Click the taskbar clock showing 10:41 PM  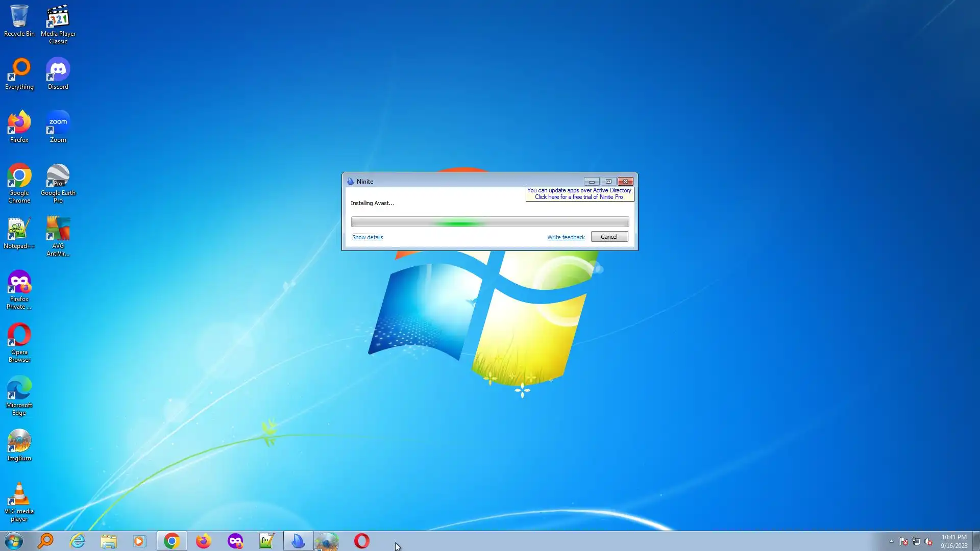click(x=953, y=541)
